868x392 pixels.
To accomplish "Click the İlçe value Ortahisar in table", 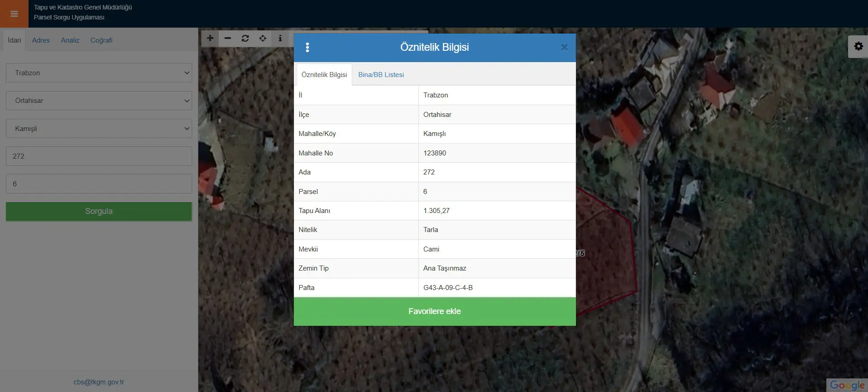I will coord(437,115).
